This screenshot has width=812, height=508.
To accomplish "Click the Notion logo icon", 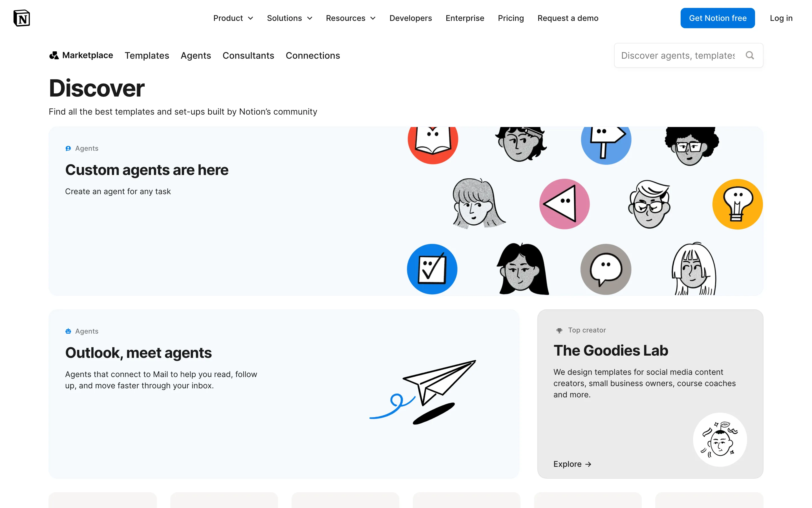I will (x=21, y=18).
